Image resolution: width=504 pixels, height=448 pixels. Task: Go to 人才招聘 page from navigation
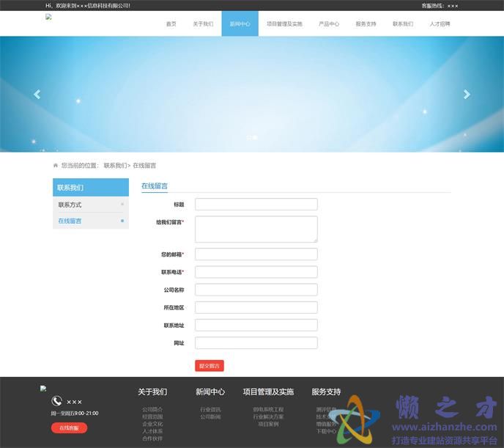tap(440, 24)
